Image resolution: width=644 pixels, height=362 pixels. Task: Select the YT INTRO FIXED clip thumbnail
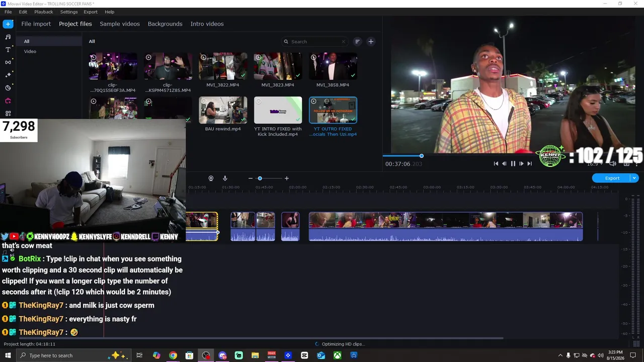point(278,110)
